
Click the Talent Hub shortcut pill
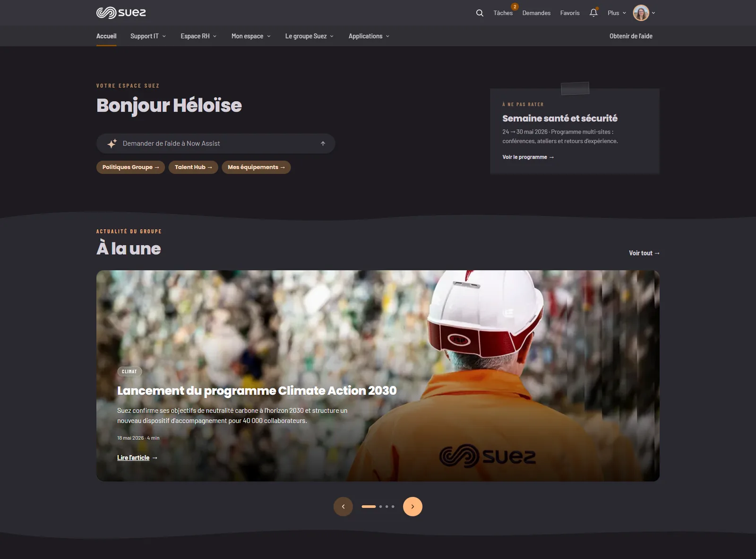(193, 167)
